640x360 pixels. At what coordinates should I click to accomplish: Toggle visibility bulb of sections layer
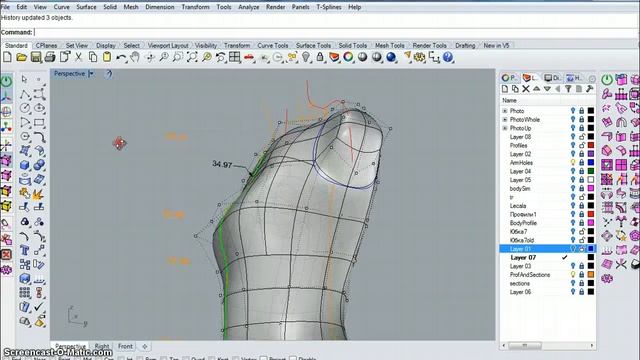pyautogui.click(x=573, y=283)
